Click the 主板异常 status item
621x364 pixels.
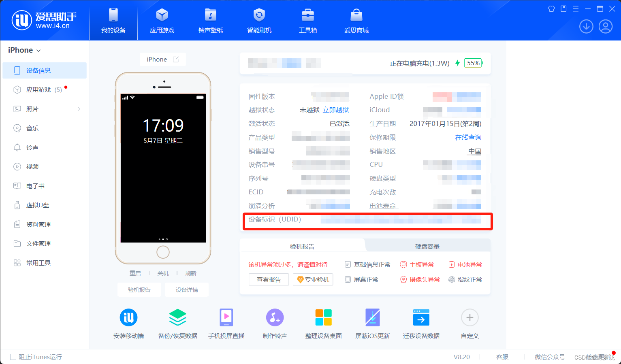[417, 264]
